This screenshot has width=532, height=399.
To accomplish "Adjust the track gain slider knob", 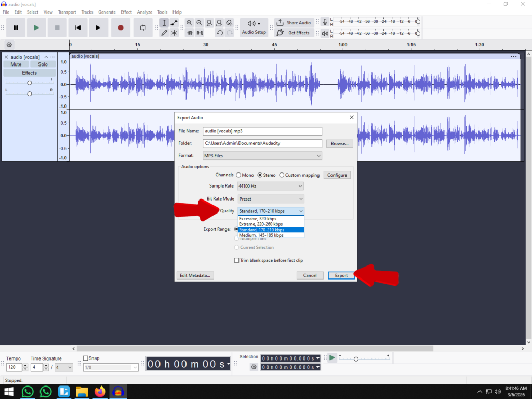I will coord(30,83).
